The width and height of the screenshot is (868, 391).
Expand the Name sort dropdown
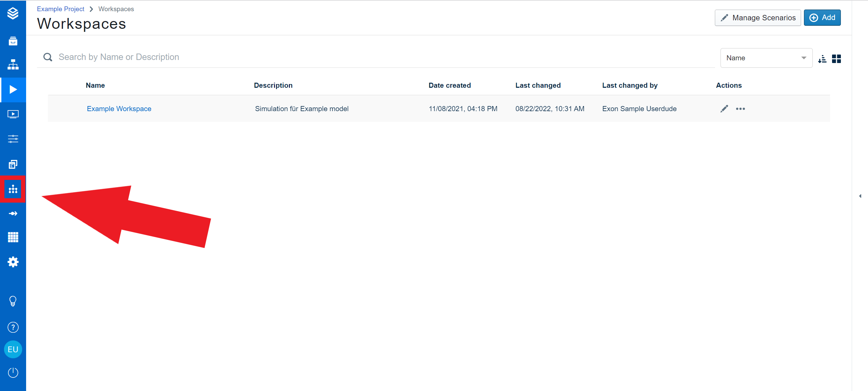coord(766,58)
